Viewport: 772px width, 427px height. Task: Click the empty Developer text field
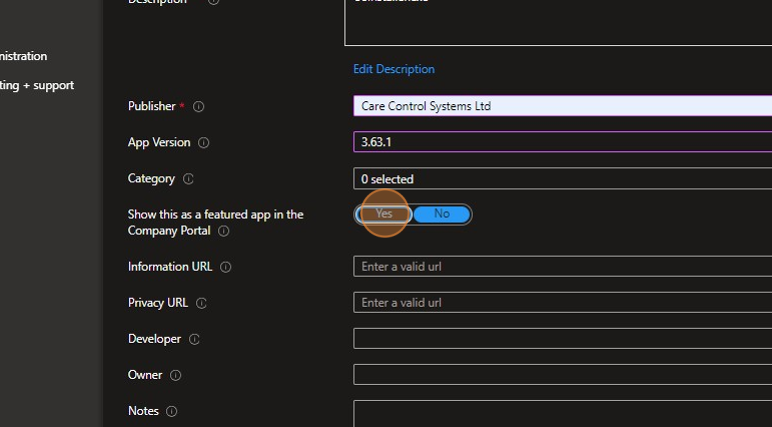tap(560, 339)
